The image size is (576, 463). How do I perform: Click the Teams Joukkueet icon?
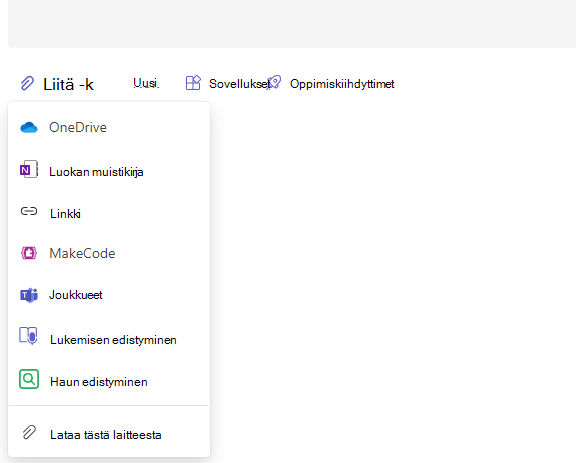point(29,295)
